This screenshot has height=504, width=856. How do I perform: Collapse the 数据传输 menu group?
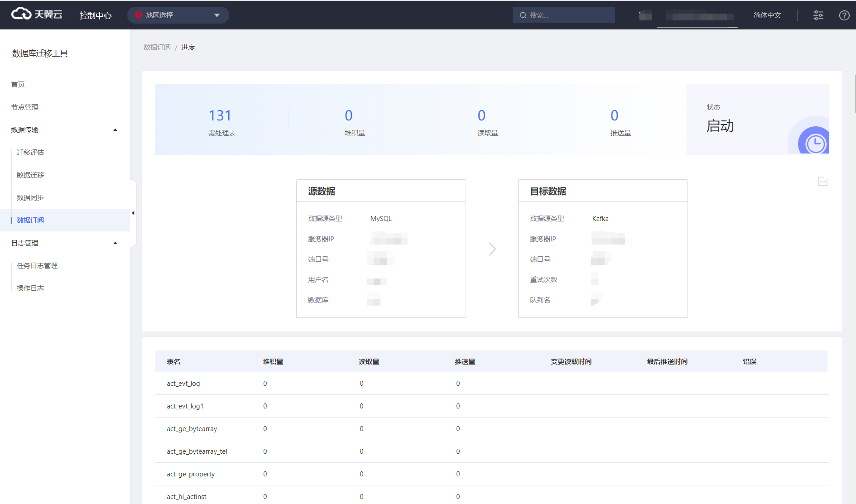tap(65, 130)
